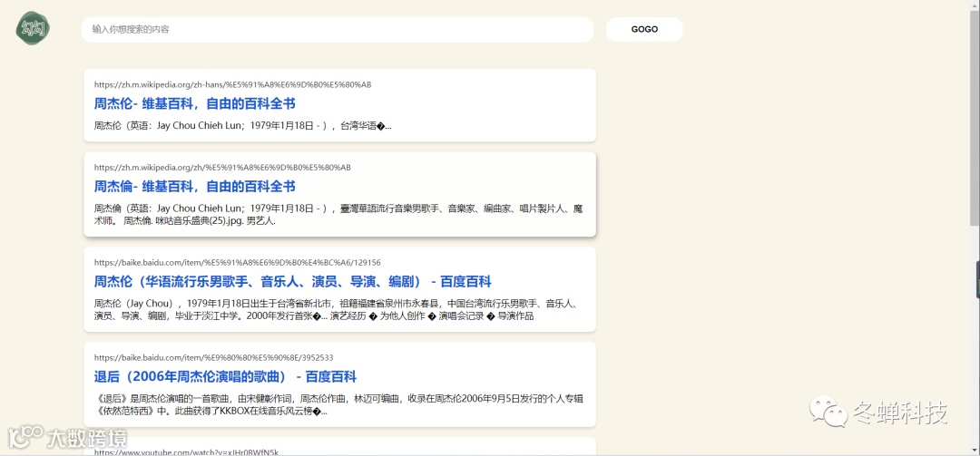Click snippet mentioning 咪咕音乐盛典(25).jpg
The height and width of the screenshot is (456, 980).
tap(338, 214)
